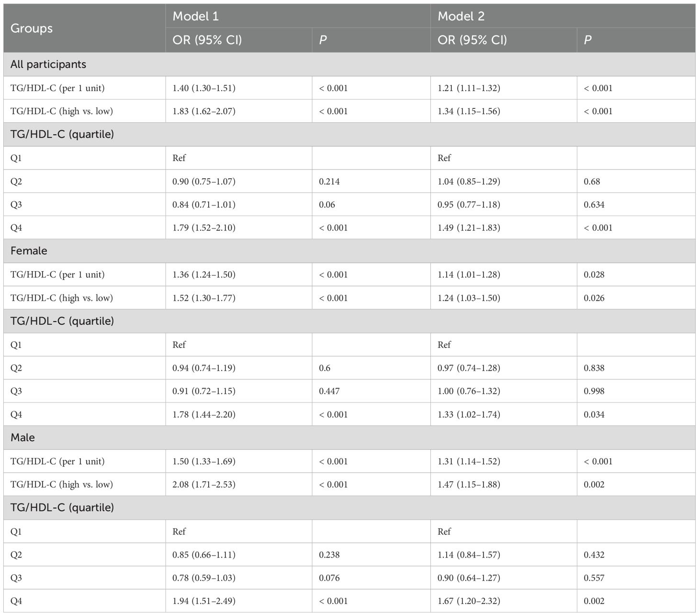Image resolution: width=699 pixels, height=616 pixels.
Task: Click the OR (95% CI) header under Model 1
Action: 207,40
